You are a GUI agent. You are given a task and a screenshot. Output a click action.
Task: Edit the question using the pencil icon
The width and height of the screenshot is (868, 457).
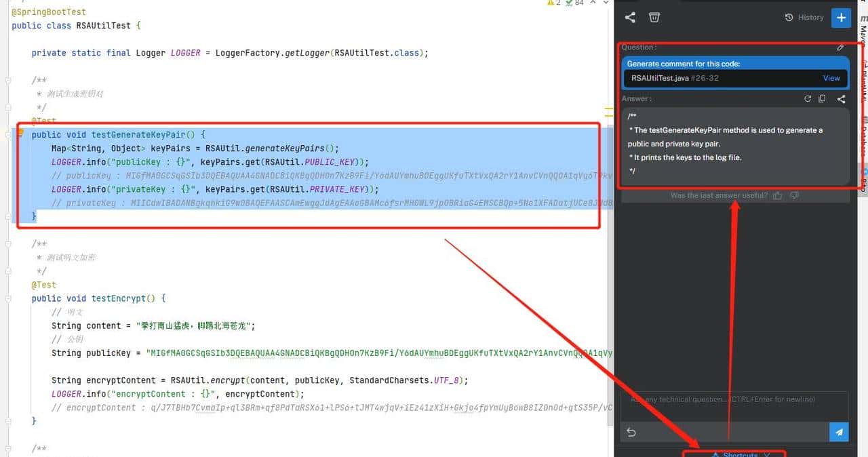click(840, 47)
